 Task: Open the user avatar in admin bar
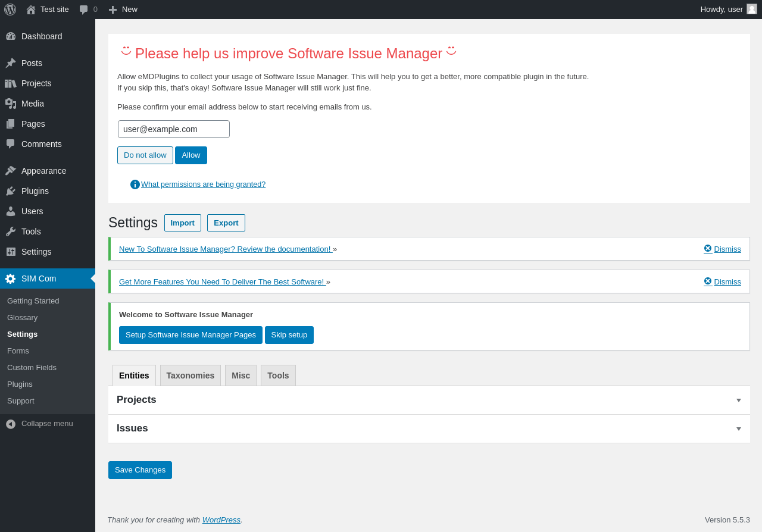[x=752, y=9]
